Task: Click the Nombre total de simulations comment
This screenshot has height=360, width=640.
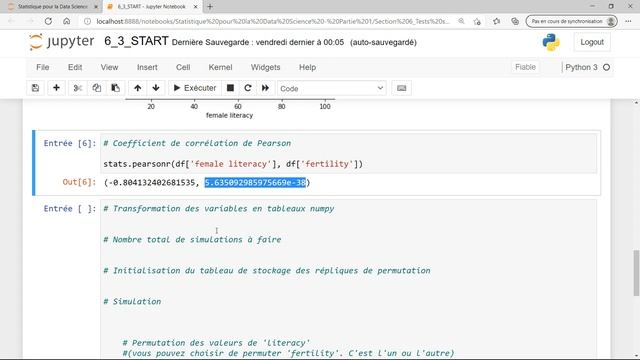Action: pyautogui.click(x=192, y=240)
